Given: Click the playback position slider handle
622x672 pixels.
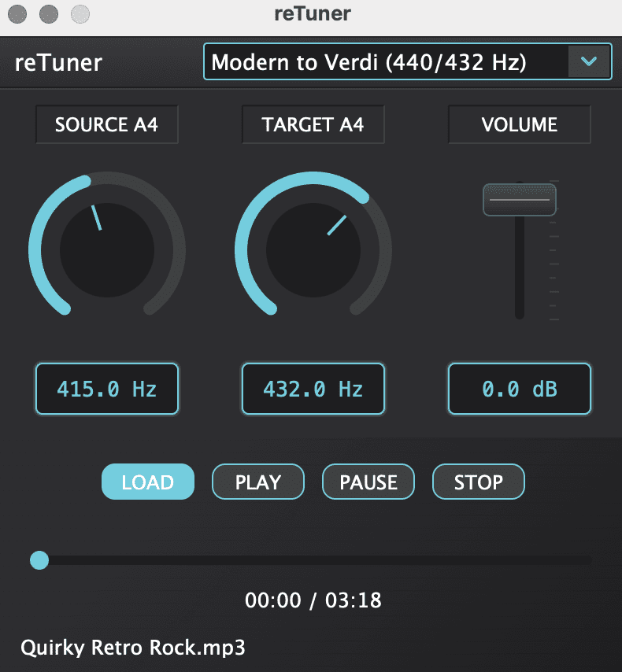Looking at the screenshot, I should click(39, 560).
